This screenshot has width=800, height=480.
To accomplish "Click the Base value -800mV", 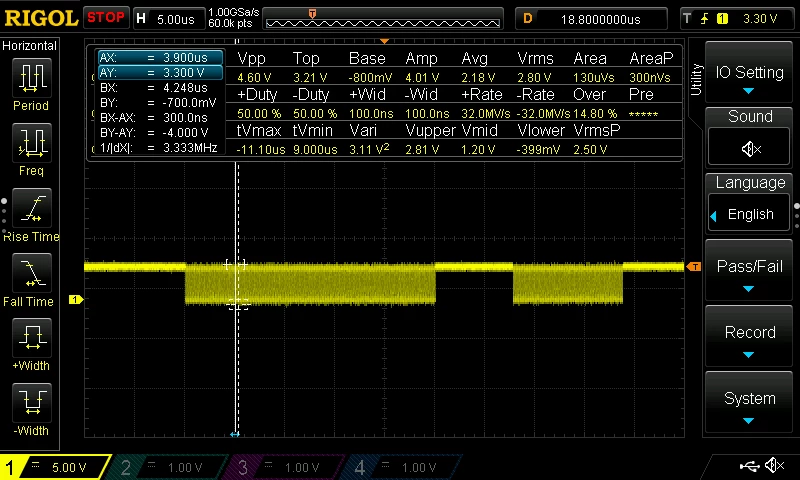I will (370, 78).
